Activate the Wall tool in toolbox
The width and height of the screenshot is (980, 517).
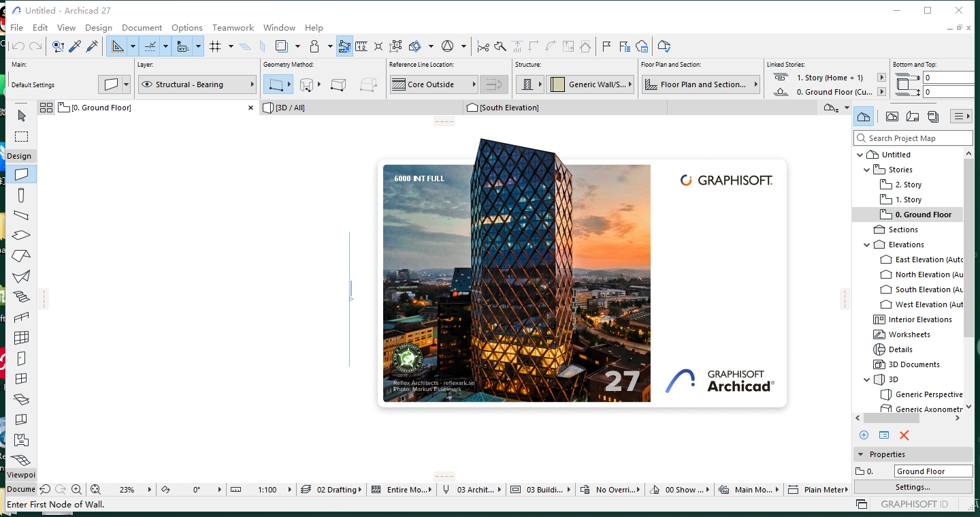(x=21, y=174)
